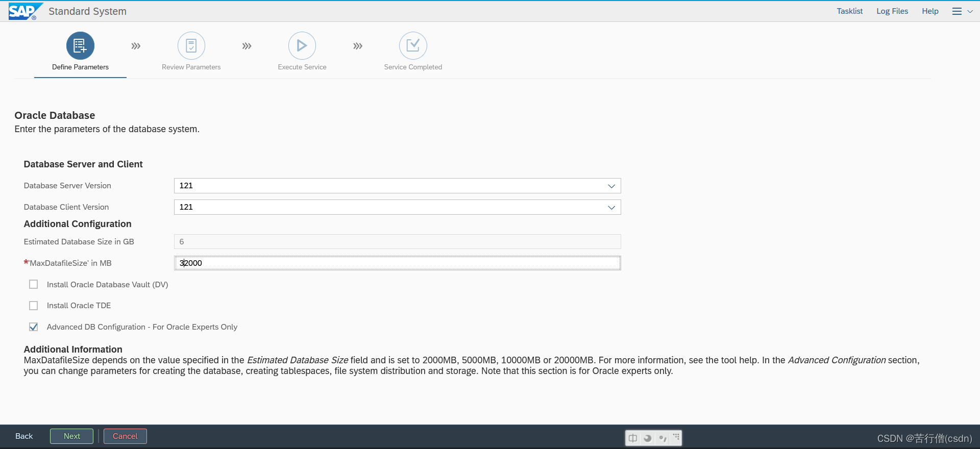Switch to Execute Service tab label

(x=302, y=67)
